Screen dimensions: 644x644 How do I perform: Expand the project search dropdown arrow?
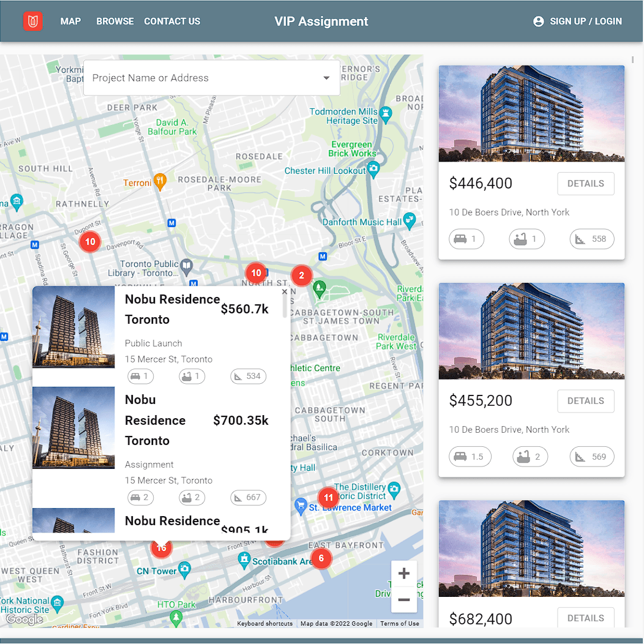(x=326, y=78)
